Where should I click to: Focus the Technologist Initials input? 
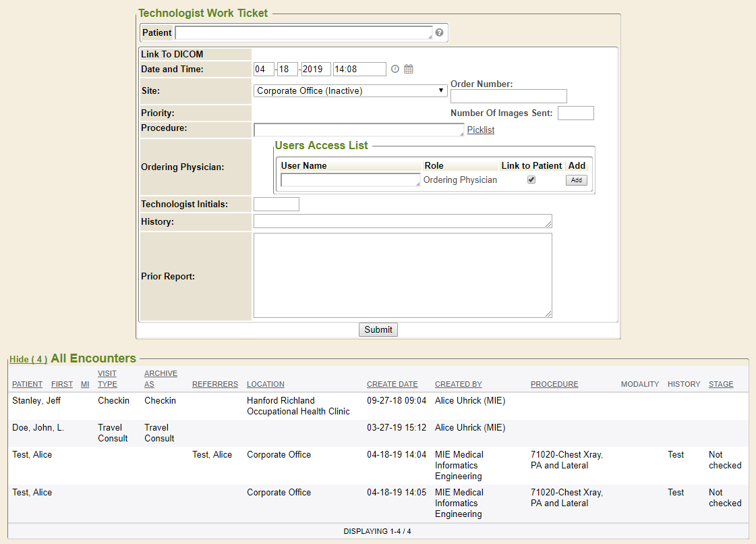[276, 204]
